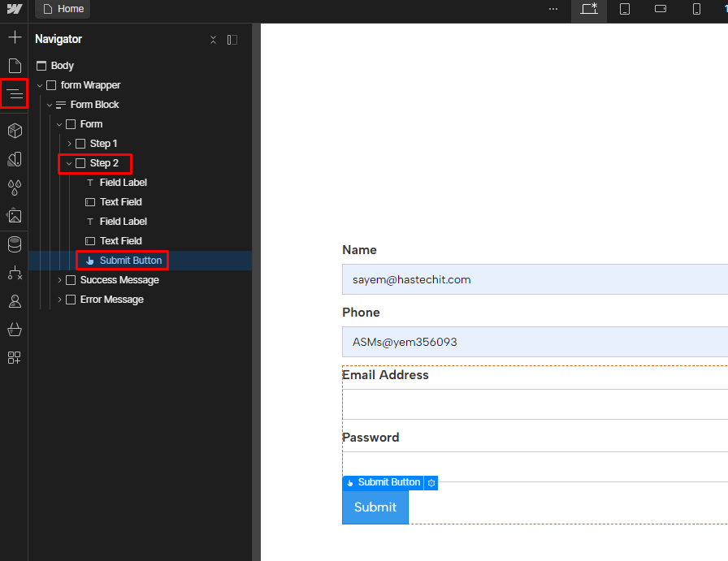
Task: Select Submit Button in the Navigator
Action: tap(131, 261)
